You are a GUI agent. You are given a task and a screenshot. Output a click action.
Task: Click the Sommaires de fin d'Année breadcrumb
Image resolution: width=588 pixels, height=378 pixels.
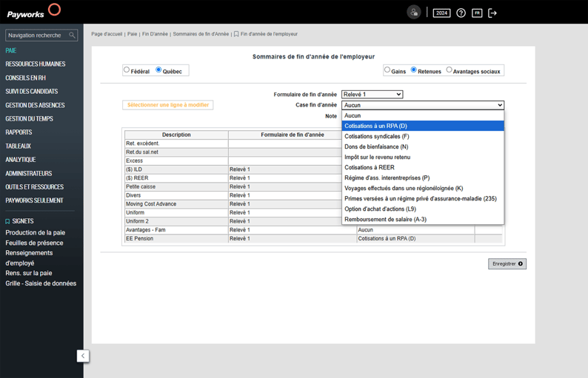(x=201, y=34)
